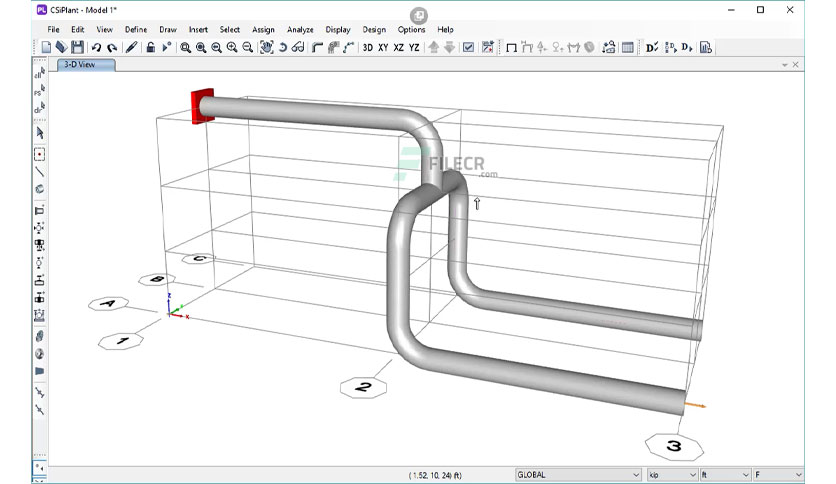Click the design check D-checkmark icon

coord(652,47)
